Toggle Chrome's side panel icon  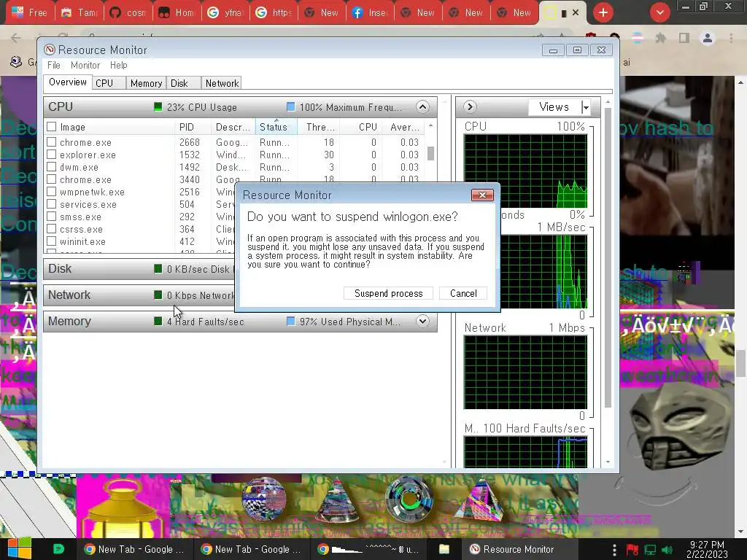pyautogui.click(x=684, y=38)
